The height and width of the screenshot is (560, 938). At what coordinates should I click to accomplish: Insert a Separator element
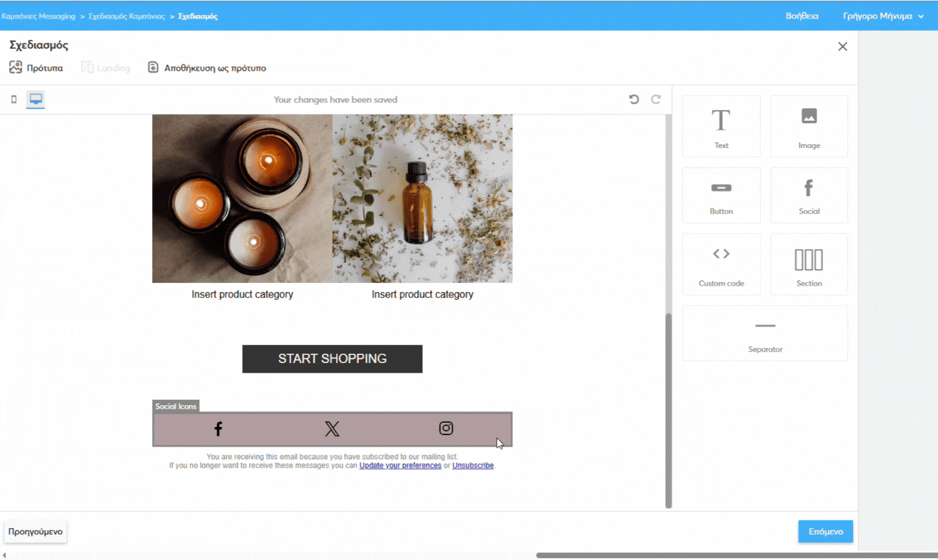tap(765, 333)
